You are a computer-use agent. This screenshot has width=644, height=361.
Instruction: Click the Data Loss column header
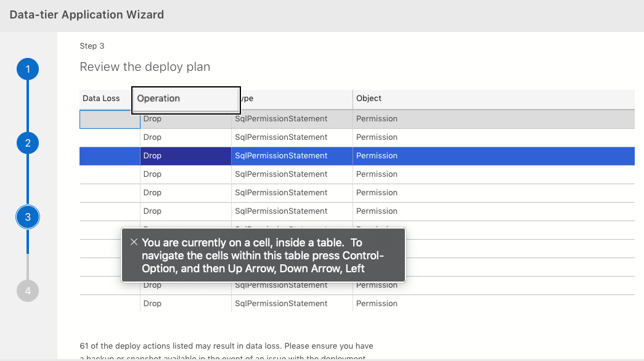102,99
